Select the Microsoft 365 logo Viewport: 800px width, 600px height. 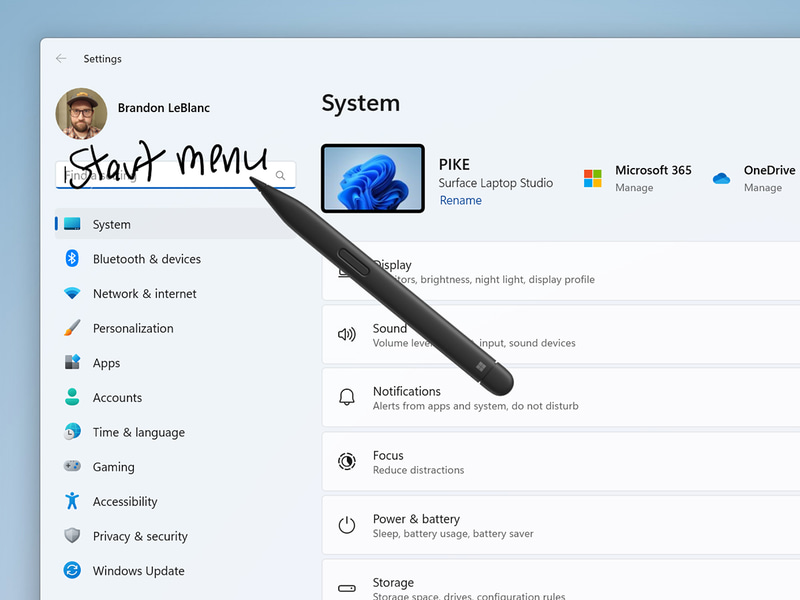pos(591,176)
